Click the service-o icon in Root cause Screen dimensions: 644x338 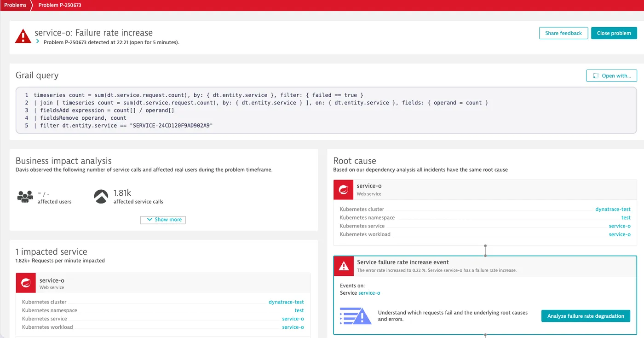point(343,190)
